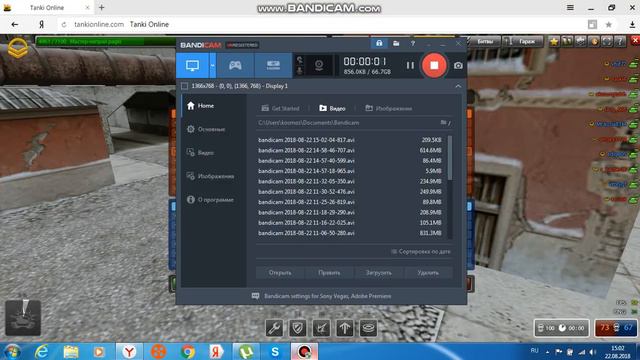
Task: Collapse the Bandicam panel chevron
Action: [x=458, y=86]
